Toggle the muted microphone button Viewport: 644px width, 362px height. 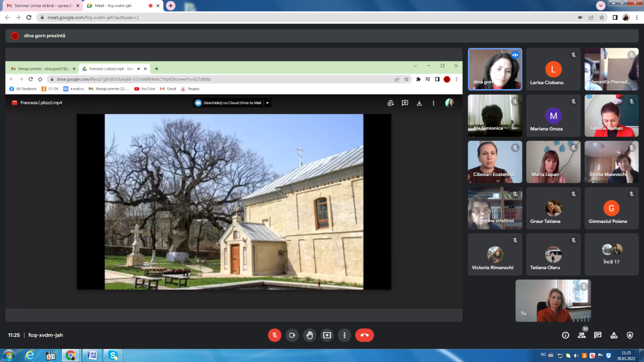click(x=274, y=335)
